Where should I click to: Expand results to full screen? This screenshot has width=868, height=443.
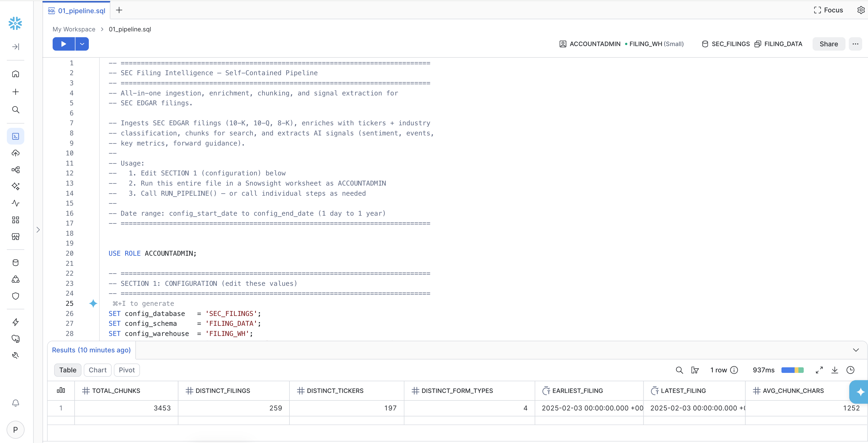pos(819,370)
